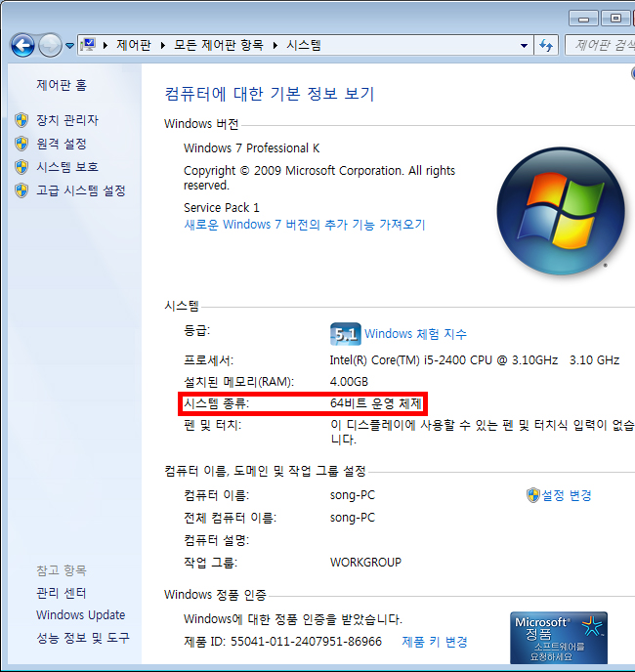Screen dimensions: 635x672
Task: Select 모든 제어판 항목 breadcrumb
Action: click(x=218, y=45)
